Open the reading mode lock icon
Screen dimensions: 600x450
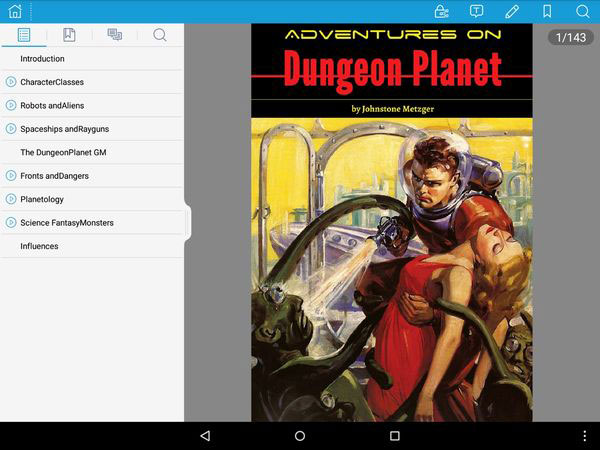[442, 11]
